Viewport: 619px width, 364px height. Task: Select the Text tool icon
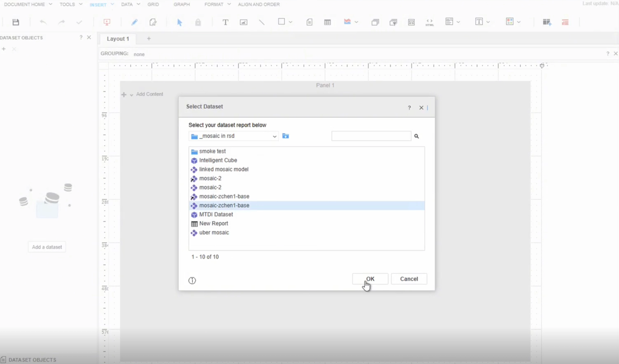[x=225, y=22]
